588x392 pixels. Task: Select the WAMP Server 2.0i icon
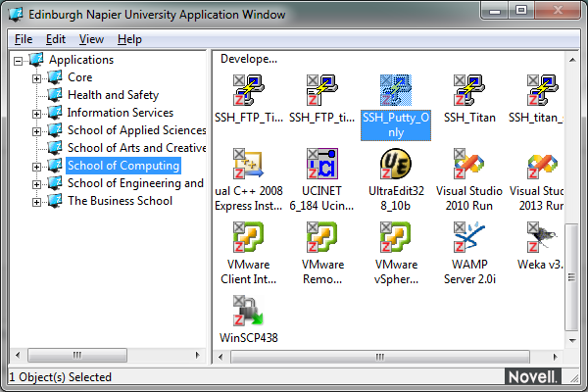[469, 238]
